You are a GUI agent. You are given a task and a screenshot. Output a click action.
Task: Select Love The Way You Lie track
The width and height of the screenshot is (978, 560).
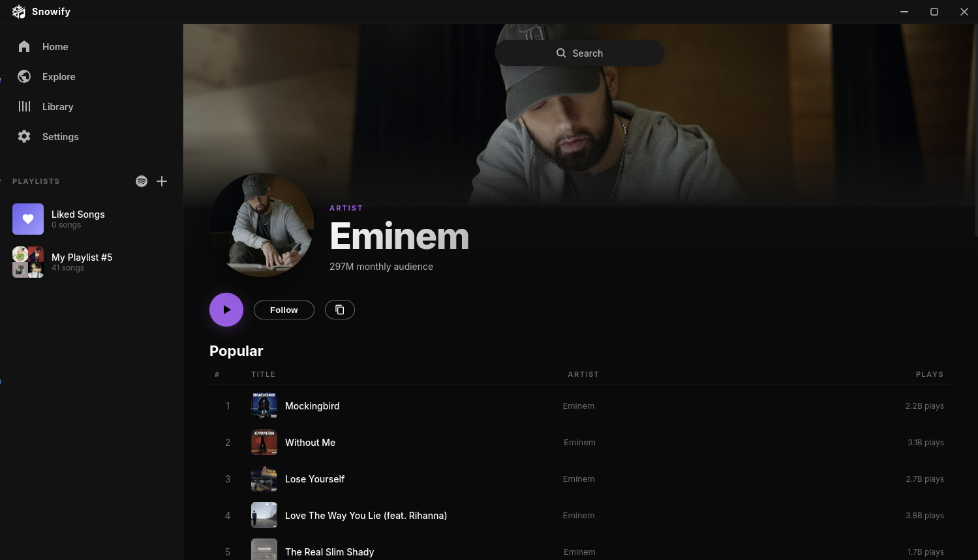[x=579, y=515]
